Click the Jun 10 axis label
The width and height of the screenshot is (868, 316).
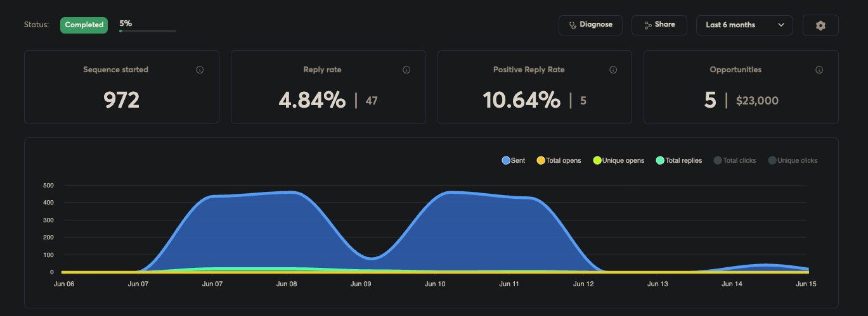coord(435,284)
